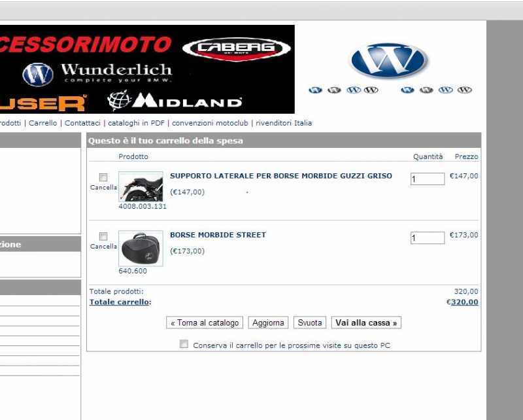The height and width of the screenshot is (420, 523).
Task: Click the Totale prodotti label
Action: [x=116, y=292]
